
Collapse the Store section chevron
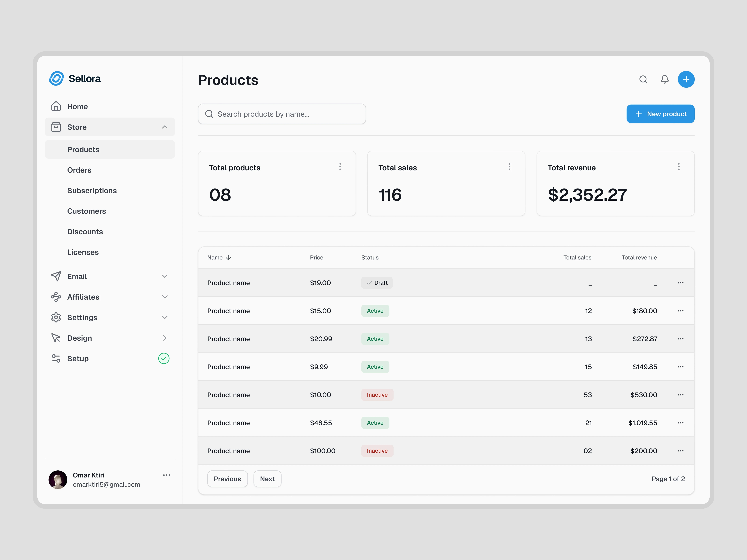(165, 127)
